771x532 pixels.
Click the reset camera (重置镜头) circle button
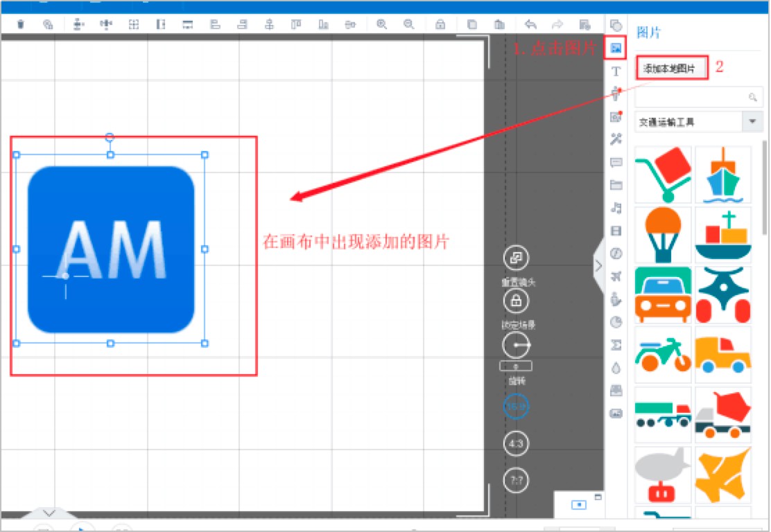(516, 258)
